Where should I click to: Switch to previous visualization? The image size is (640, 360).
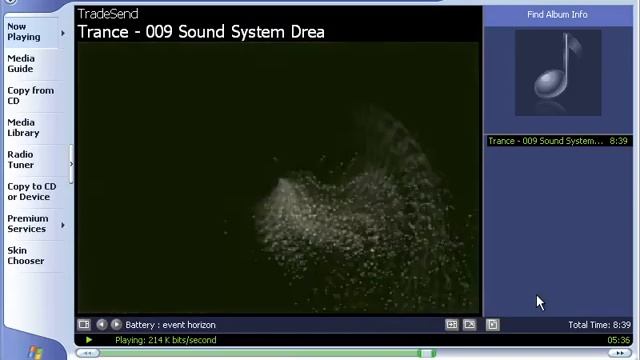[102, 324]
